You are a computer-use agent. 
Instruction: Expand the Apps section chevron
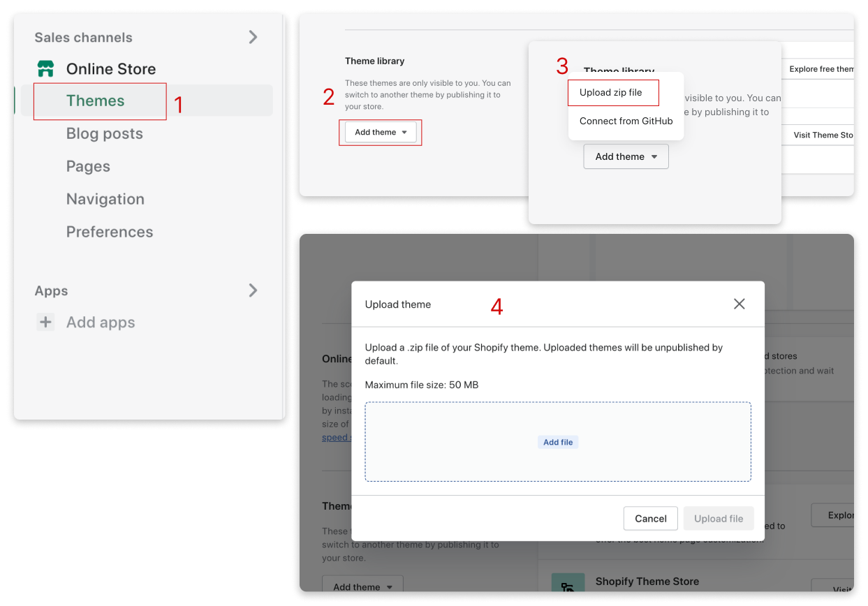click(x=253, y=290)
